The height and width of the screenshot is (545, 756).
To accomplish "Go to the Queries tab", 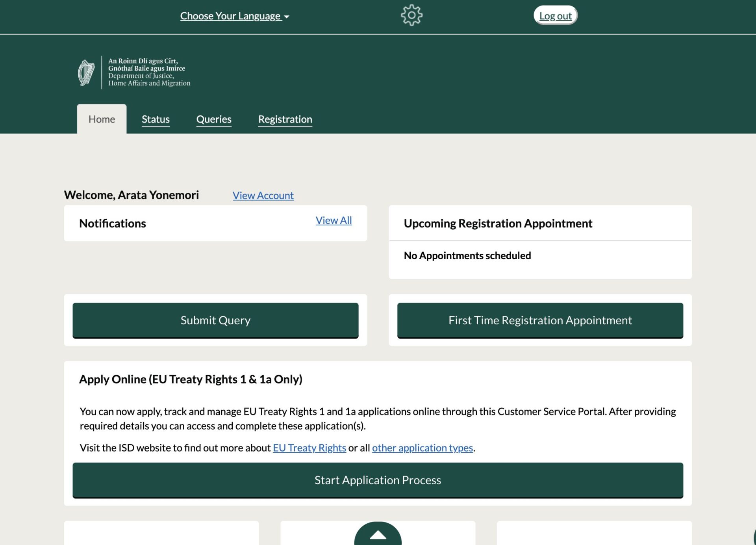I will [x=214, y=119].
